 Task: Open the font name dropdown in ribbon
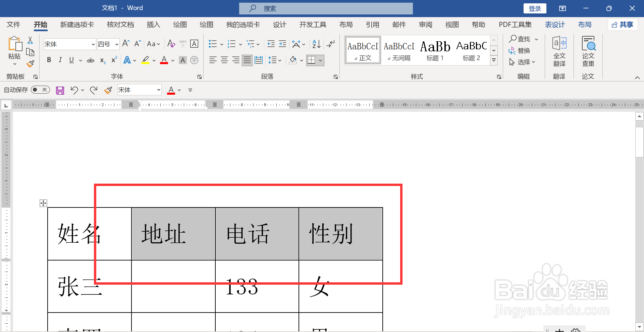coord(93,44)
